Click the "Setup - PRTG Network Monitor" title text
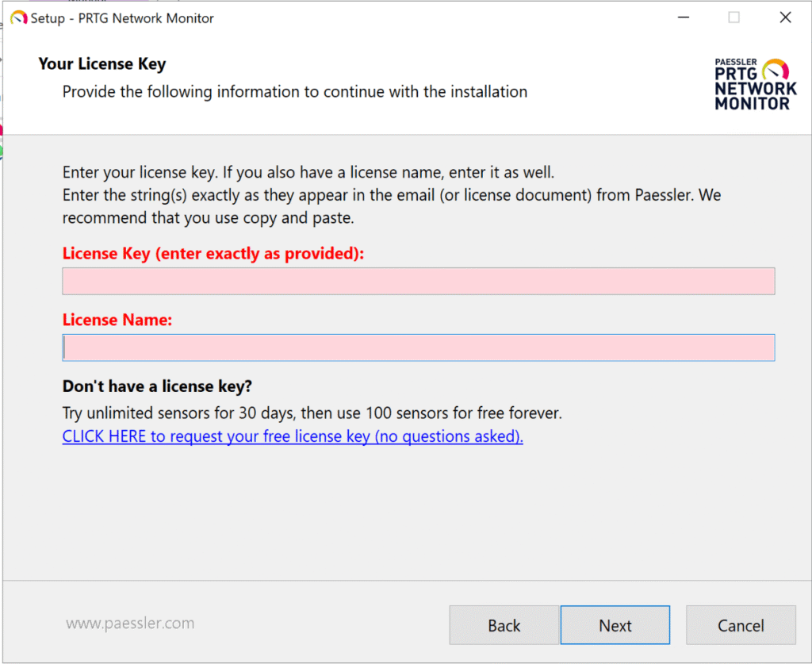 [x=122, y=18]
